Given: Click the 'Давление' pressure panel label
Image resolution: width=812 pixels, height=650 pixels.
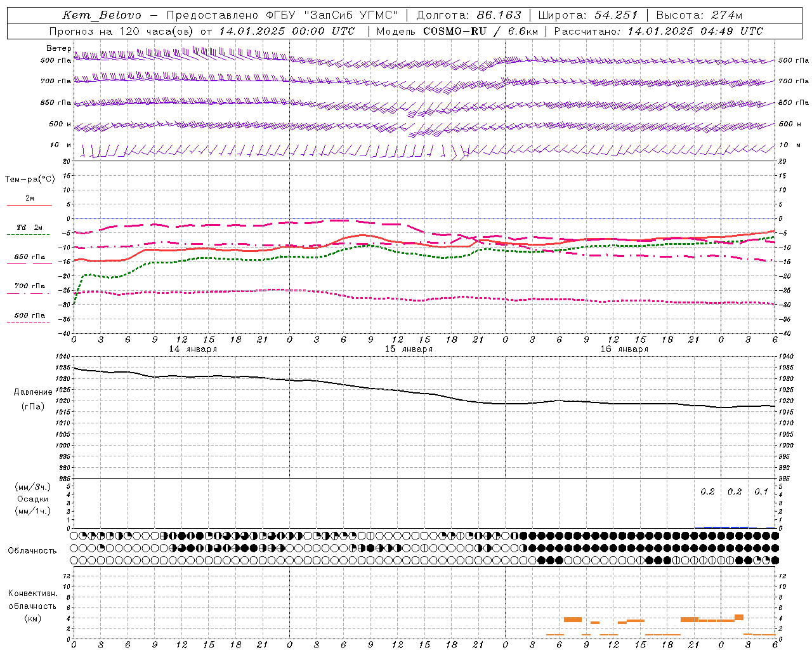Looking at the screenshot, I should [33, 392].
